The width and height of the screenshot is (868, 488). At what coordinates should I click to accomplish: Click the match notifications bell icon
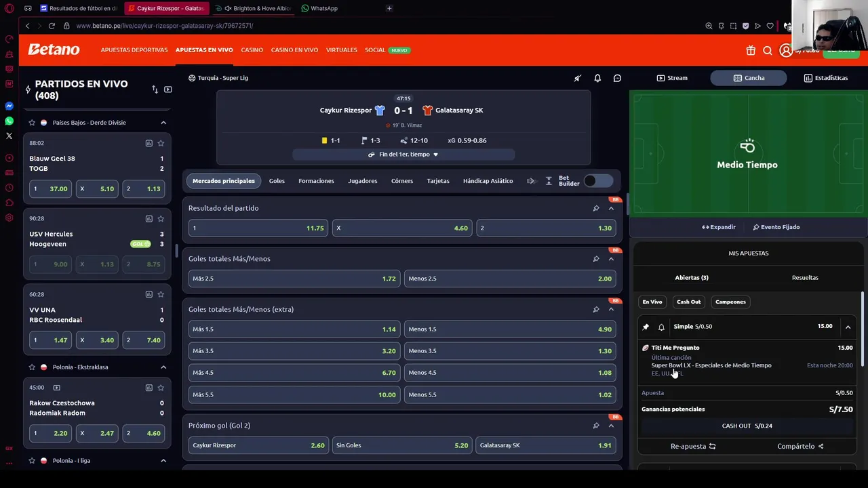[597, 78]
